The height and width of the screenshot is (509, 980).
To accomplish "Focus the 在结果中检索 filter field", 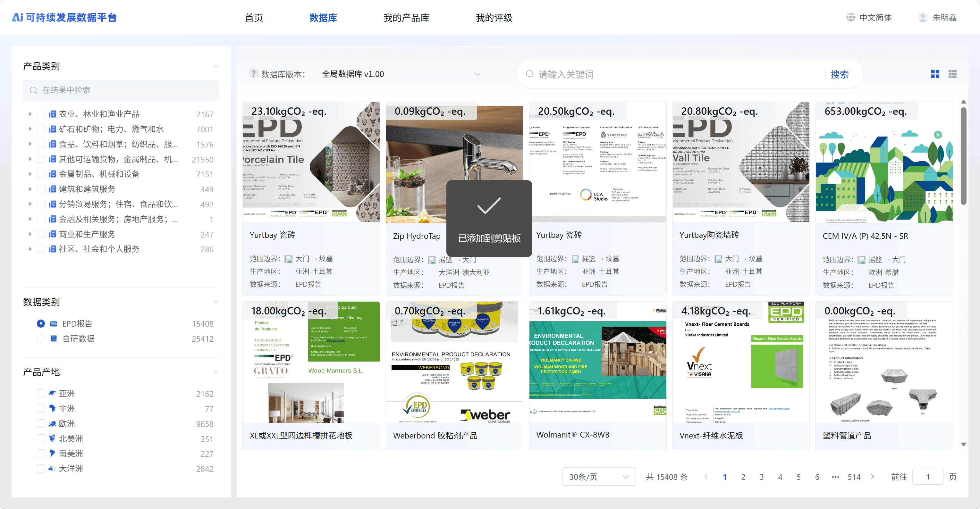I will [x=121, y=90].
